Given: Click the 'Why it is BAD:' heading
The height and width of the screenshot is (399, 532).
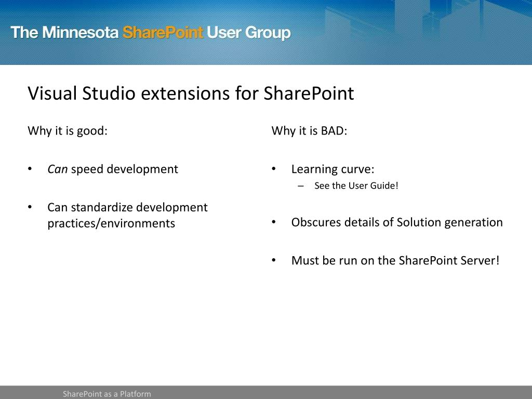Looking at the screenshot, I should coord(309,130).
